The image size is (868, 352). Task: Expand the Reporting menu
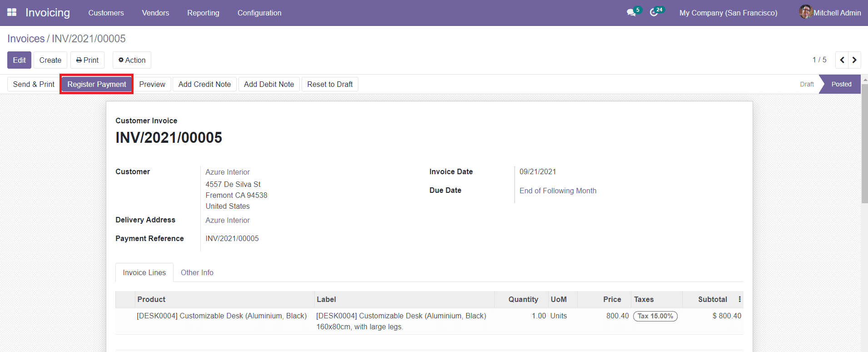coord(203,13)
